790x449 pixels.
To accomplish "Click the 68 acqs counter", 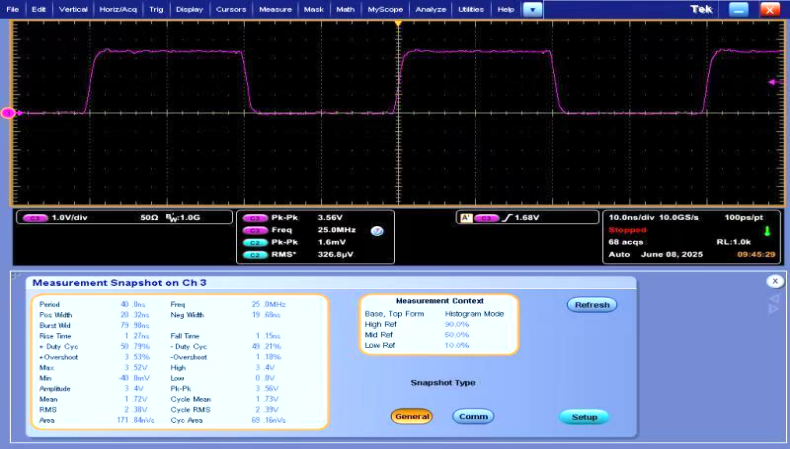I will pyautogui.click(x=625, y=242).
